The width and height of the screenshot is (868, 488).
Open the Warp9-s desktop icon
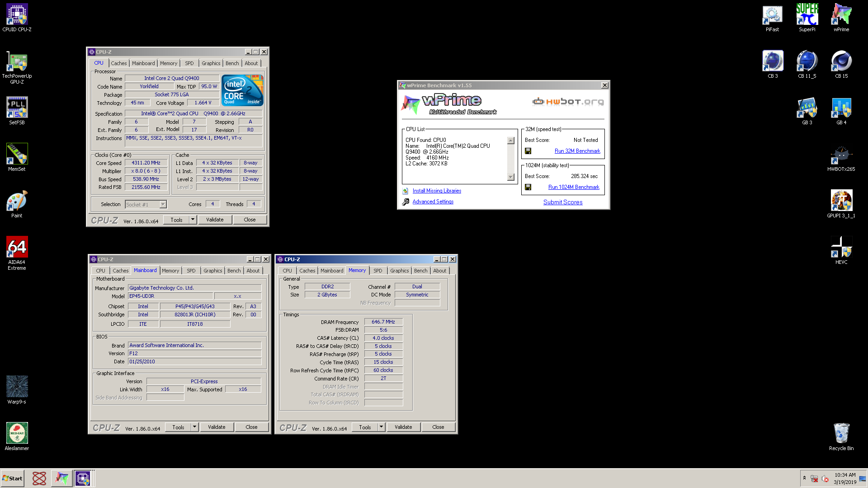(17, 390)
